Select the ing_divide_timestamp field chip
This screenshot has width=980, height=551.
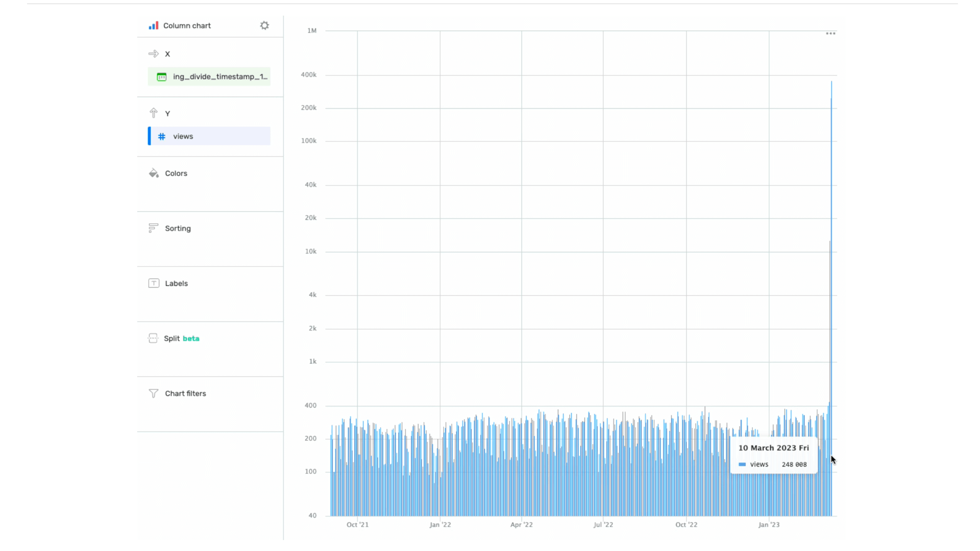(x=209, y=77)
